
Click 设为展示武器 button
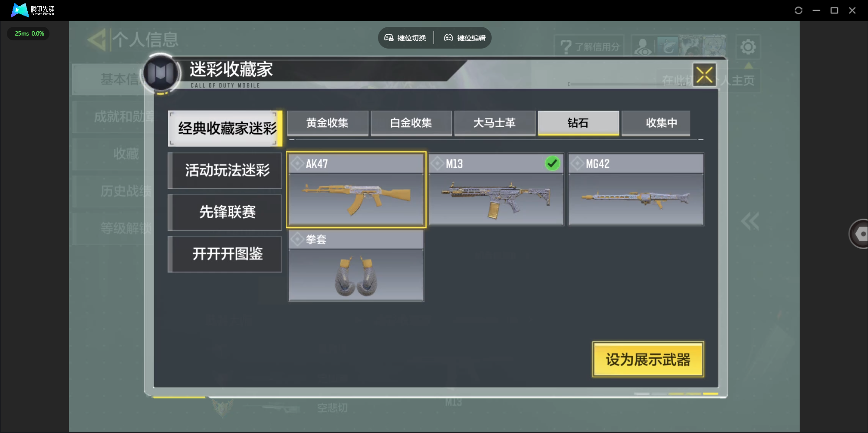pyautogui.click(x=648, y=360)
